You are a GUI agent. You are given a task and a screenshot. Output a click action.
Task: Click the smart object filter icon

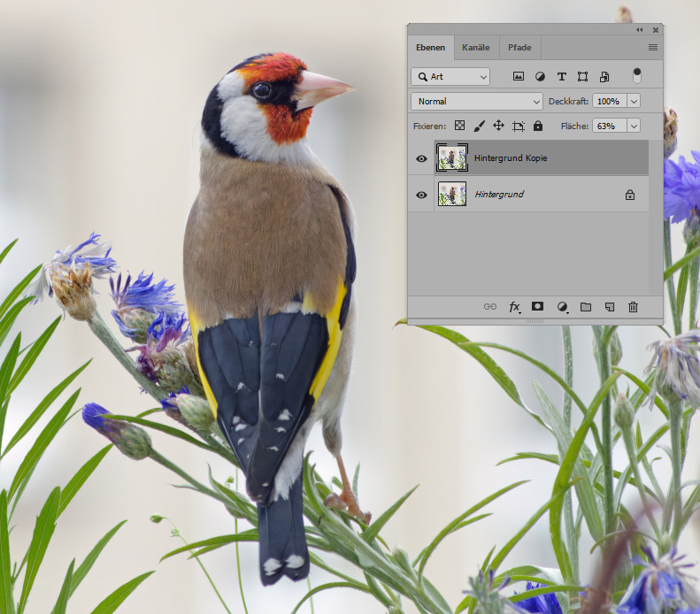(604, 77)
